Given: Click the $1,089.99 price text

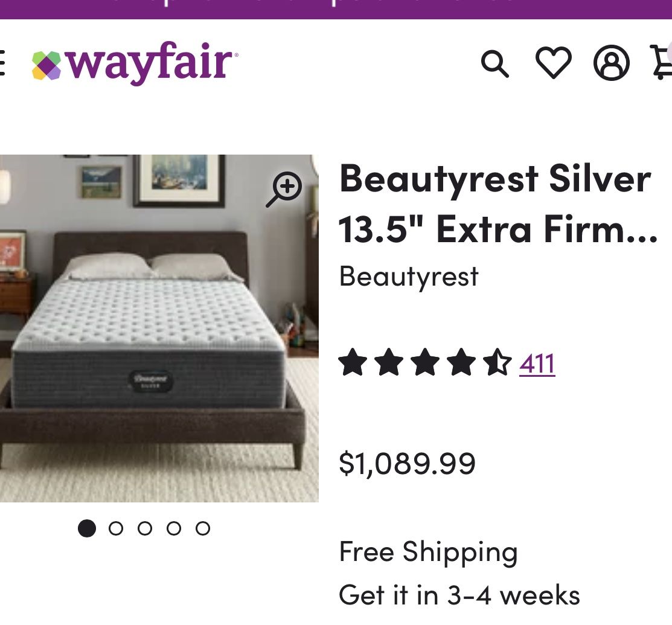Looking at the screenshot, I should (407, 463).
